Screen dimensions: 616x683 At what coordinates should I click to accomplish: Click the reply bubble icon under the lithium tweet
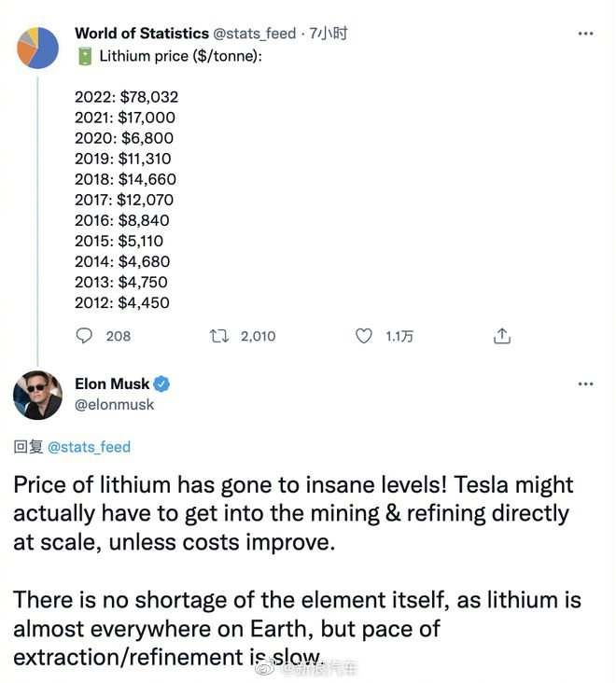(x=84, y=336)
